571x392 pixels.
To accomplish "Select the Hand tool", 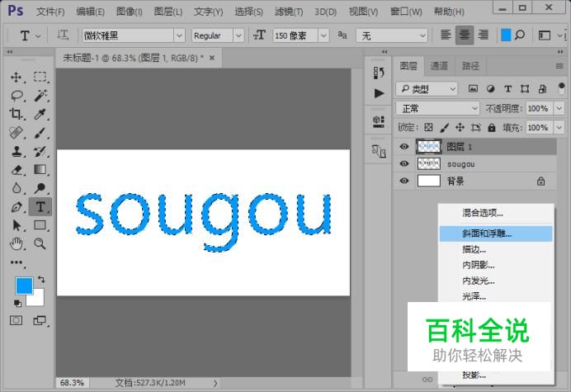I will (x=16, y=243).
